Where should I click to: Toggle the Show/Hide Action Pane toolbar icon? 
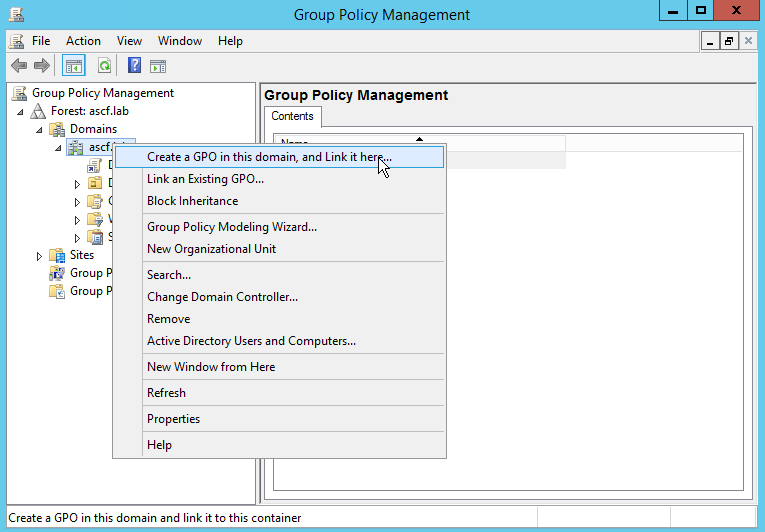(158, 65)
